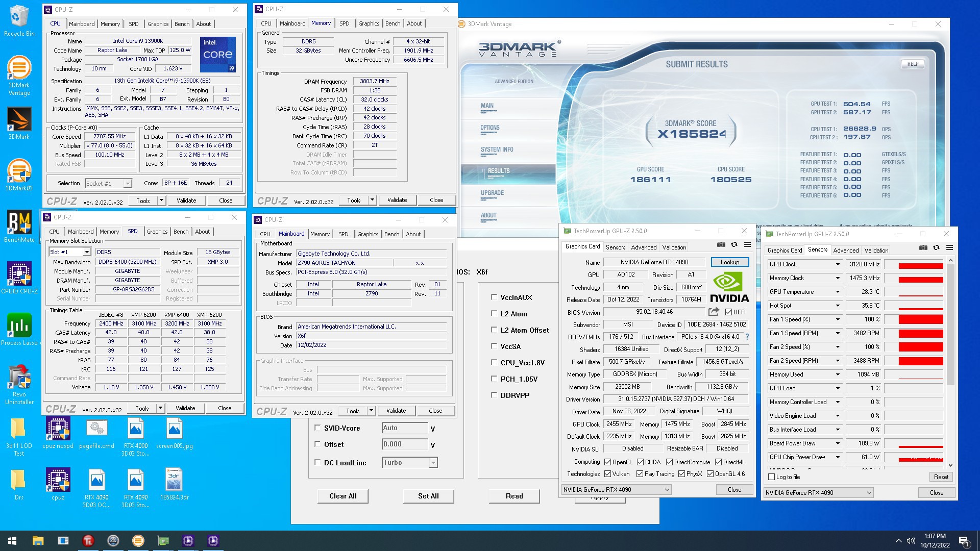Click the GPU-Z Lookup button
The image size is (980, 551).
(x=730, y=262)
